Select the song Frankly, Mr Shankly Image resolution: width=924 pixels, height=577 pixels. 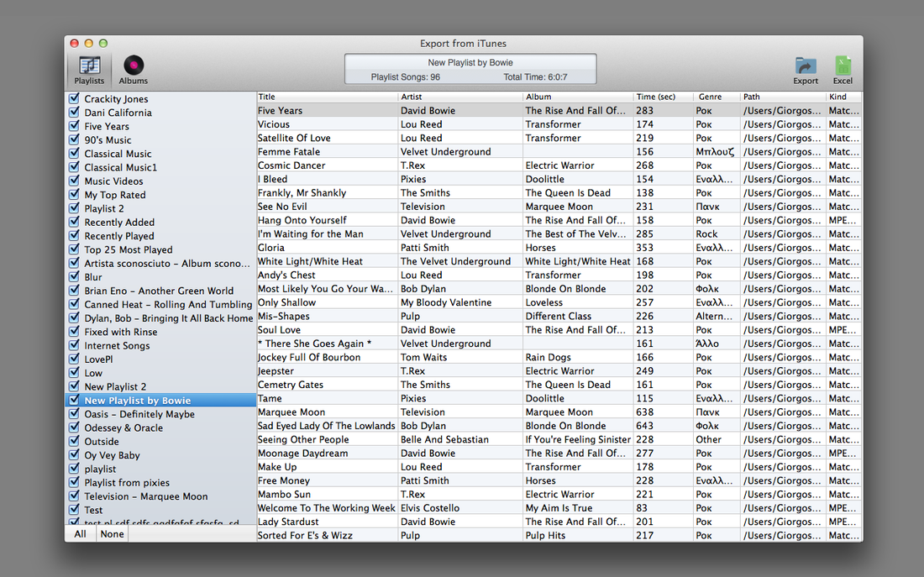coord(302,192)
